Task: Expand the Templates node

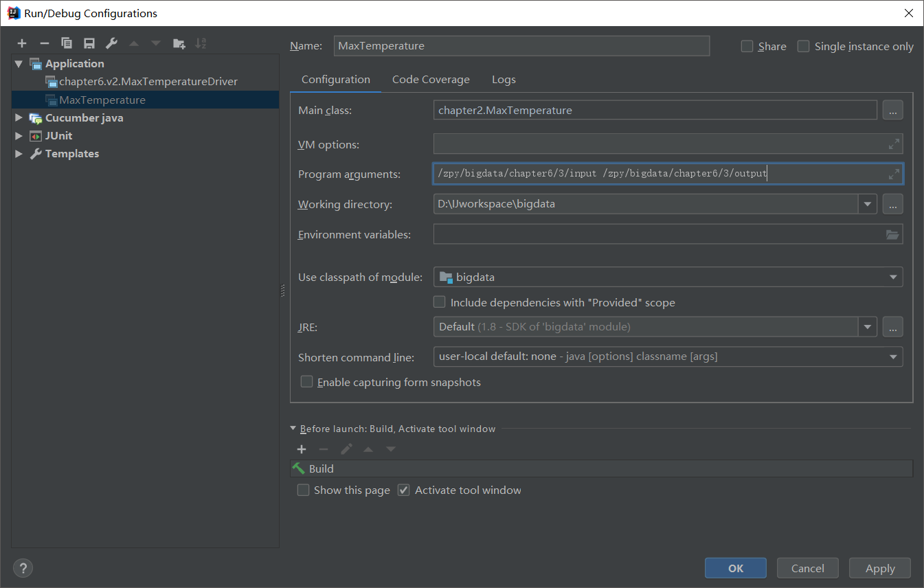Action: (19, 154)
